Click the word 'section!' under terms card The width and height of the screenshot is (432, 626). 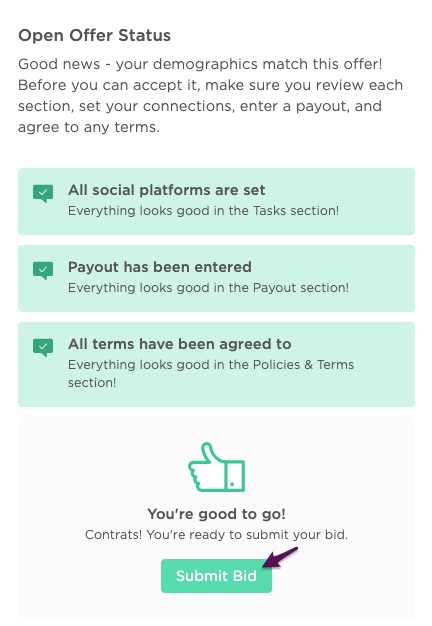pyautogui.click(x=92, y=382)
